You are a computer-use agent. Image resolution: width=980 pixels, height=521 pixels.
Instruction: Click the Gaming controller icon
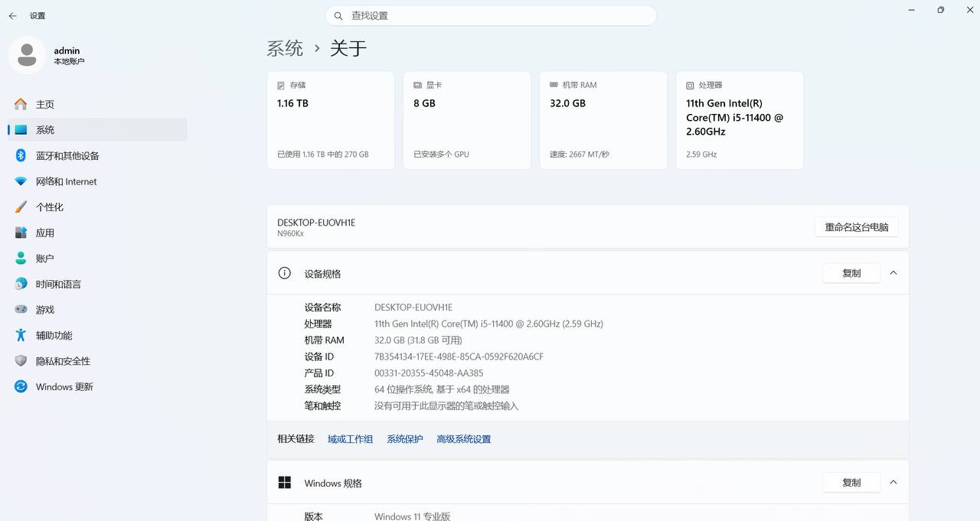pyautogui.click(x=21, y=310)
